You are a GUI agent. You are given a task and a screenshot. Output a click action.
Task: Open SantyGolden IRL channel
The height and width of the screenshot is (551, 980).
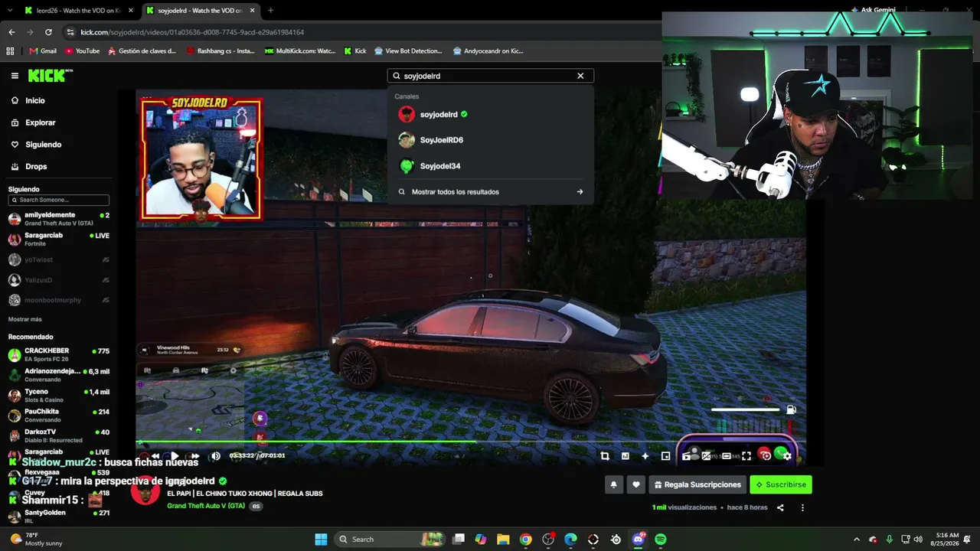pos(59,517)
